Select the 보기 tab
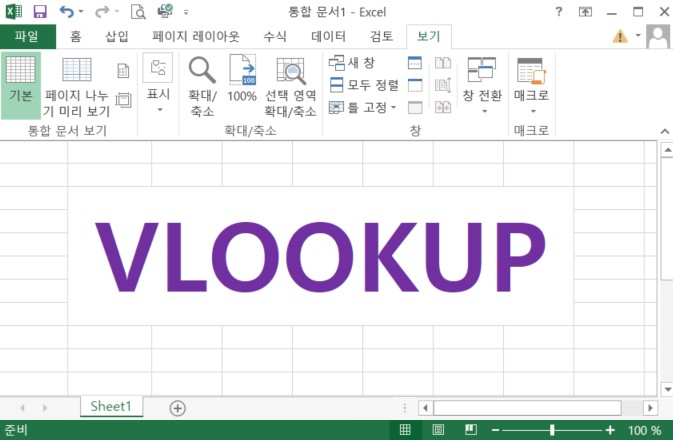The image size is (673, 440). tap(428, 36)
